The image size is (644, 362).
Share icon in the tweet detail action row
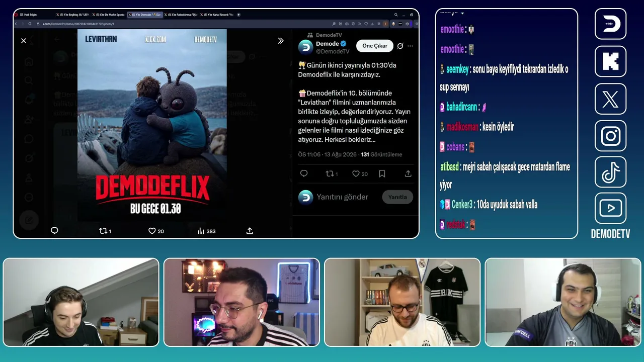pyautogui.click(x=408, y=173)
